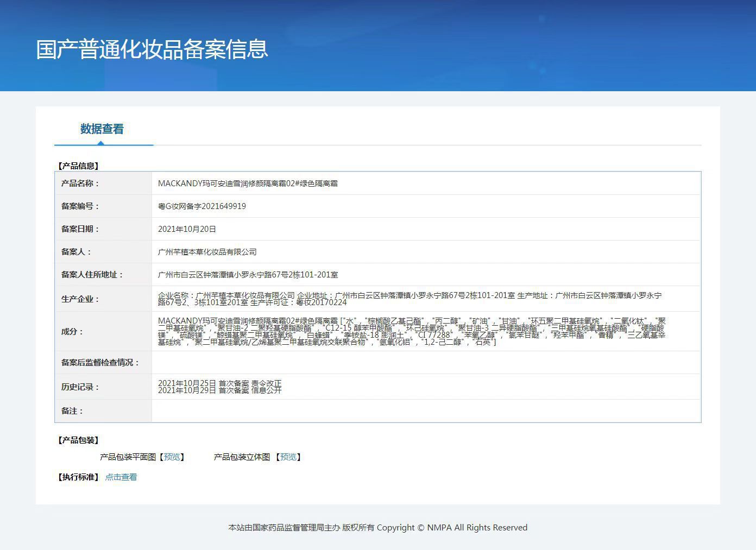756x550 pixels.
Task: Click the 历史记录 row label
Action: point(80,387)
